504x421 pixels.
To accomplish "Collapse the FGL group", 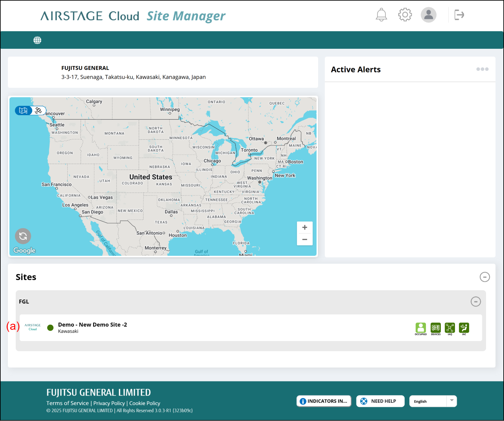I will coord(475,301).
